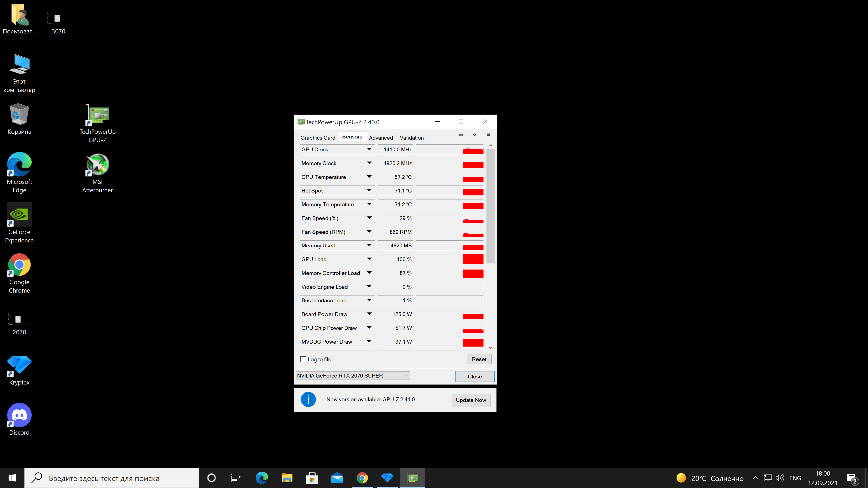Show hidden tray icons chevron

point(755,478)
